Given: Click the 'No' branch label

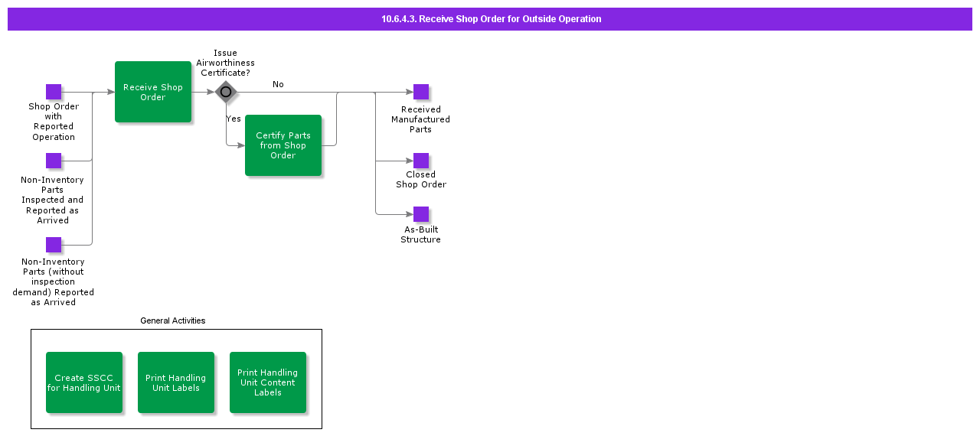Looking at the screenshot, I should coord(278,84).
